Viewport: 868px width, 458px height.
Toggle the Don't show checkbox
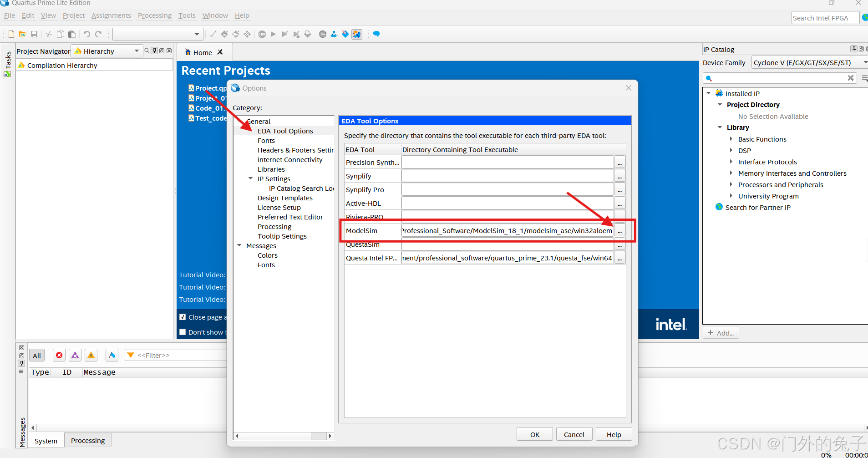point(183,332)
